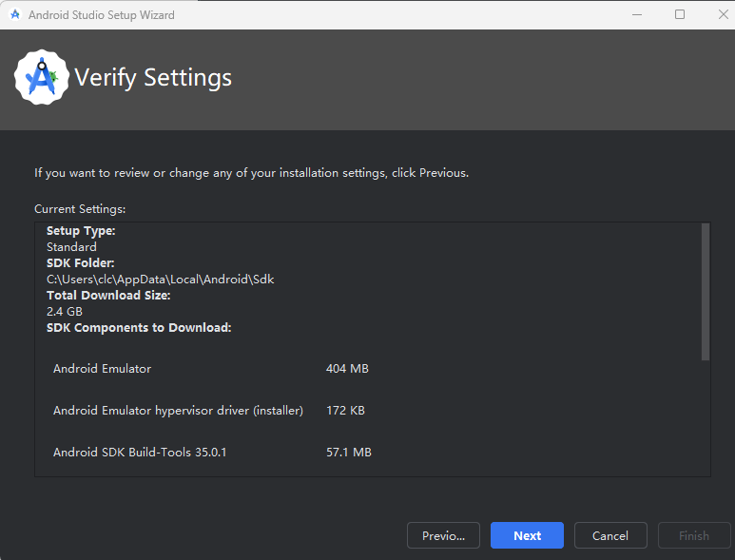The height and width of the screenshot is (560, 735).
Task: Click the Android Studio logo in header
Action: tap(42, 77)
